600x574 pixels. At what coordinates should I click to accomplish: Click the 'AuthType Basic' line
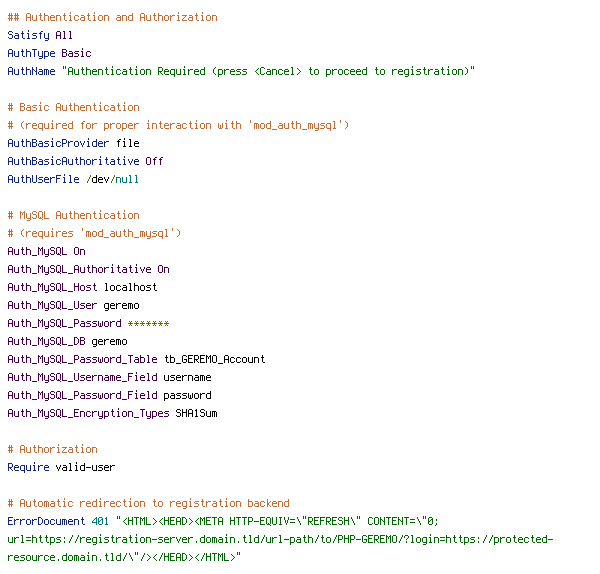(x=49, y=53)
